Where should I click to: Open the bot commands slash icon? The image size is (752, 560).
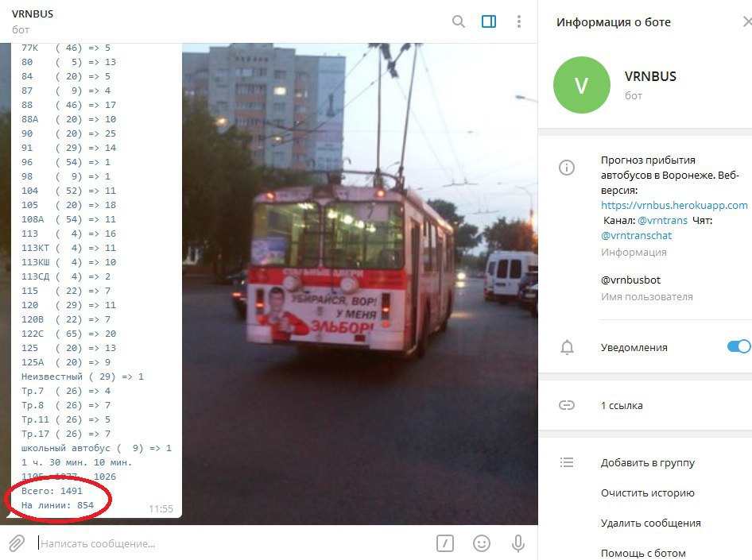[445, 543]
